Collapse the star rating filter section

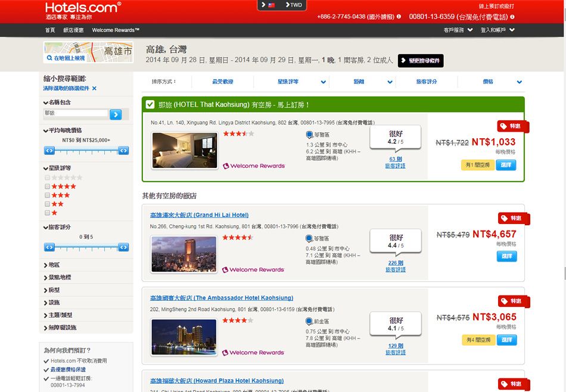57,168
